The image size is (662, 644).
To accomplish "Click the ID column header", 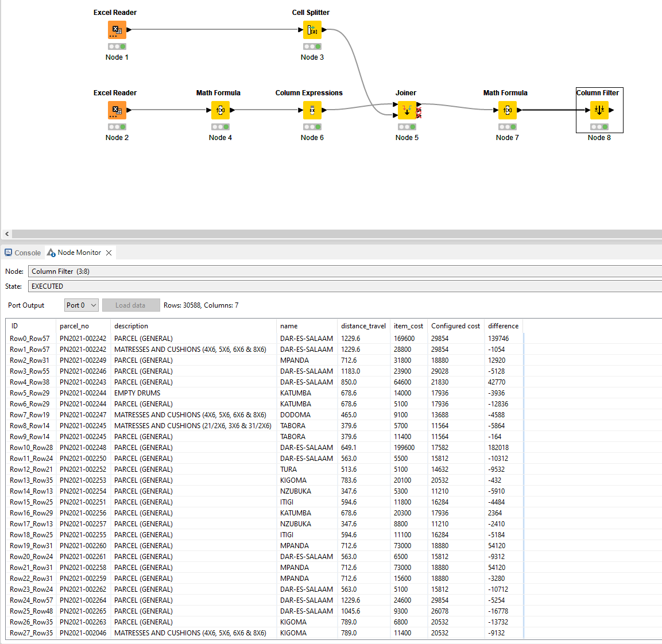I will pyautogui.click(x=30, y=326).
